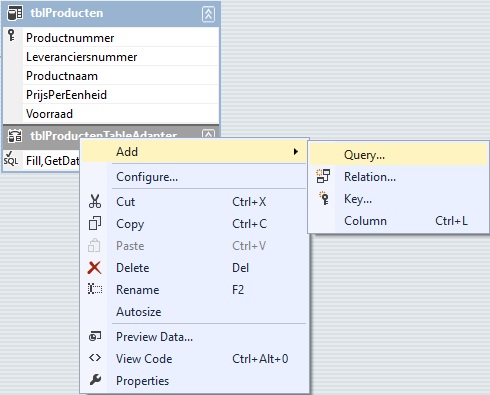Click the wrench Properties icon
Viewport: 490px width, 395px height.
(x=95, y=380)
